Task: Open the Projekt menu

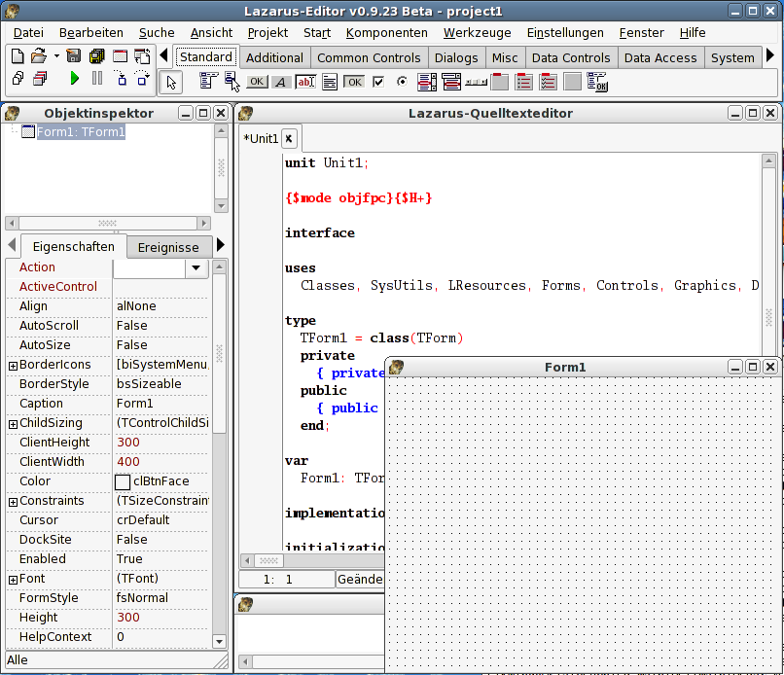Action: tap(267, 32)
